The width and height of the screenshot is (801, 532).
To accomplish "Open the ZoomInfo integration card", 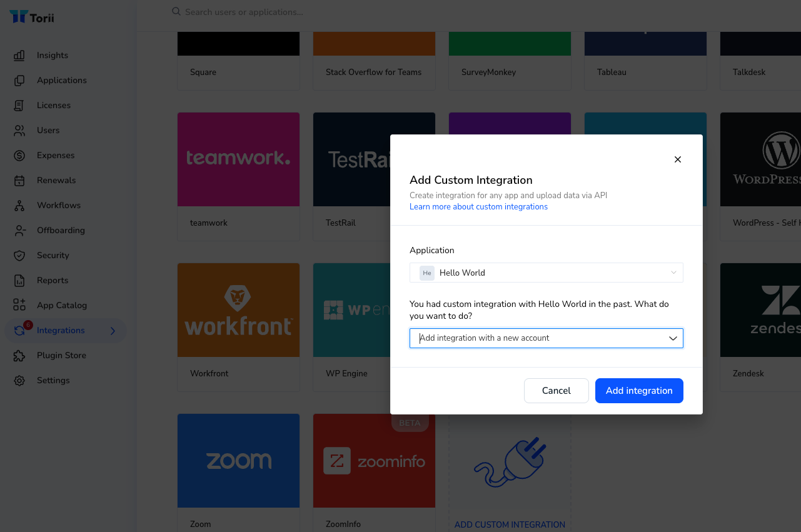I will pos(374,473).
